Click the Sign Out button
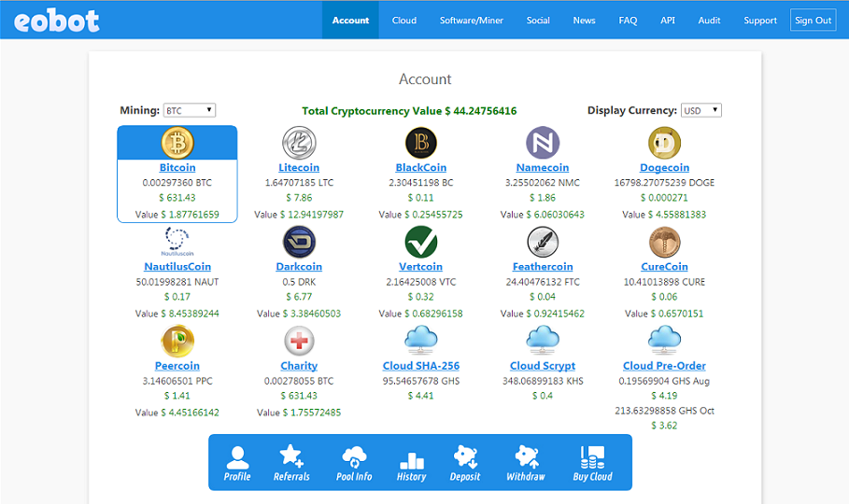Screen dimensions: 849x504 (813, 20)
